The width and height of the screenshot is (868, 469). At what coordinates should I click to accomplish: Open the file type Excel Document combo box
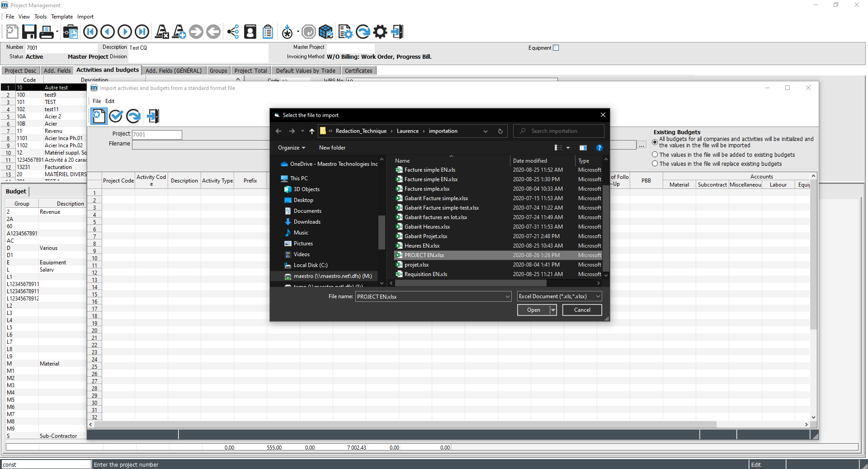coord(560,296)
